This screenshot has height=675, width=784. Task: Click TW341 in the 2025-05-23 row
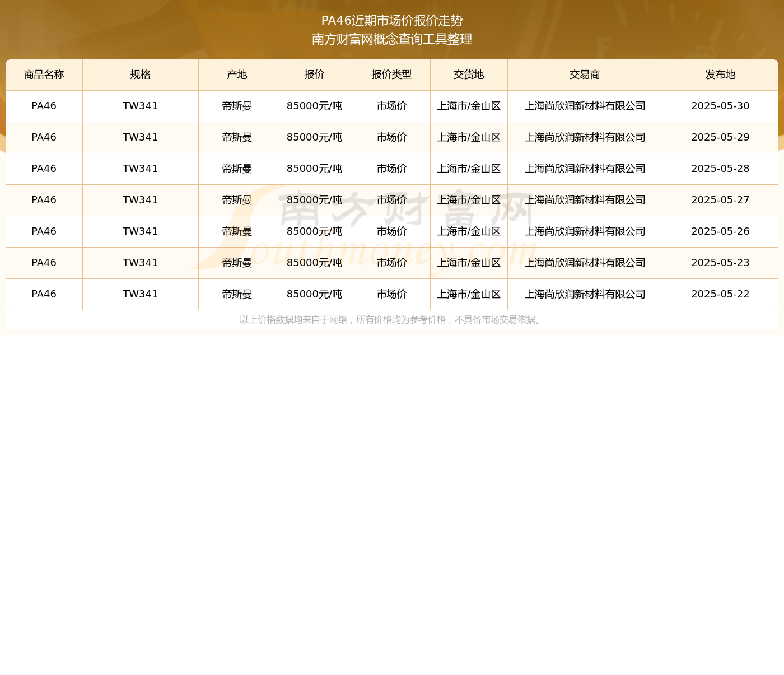click(141, 263)
